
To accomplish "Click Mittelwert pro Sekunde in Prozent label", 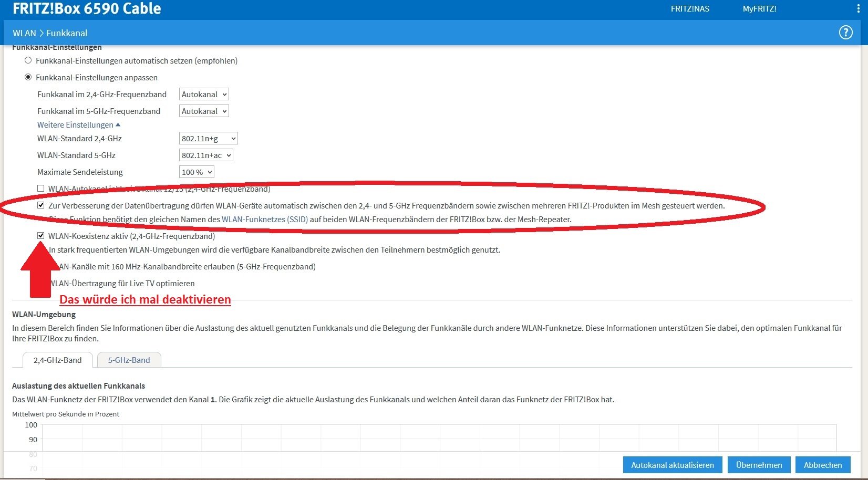I will pos(66,414).
